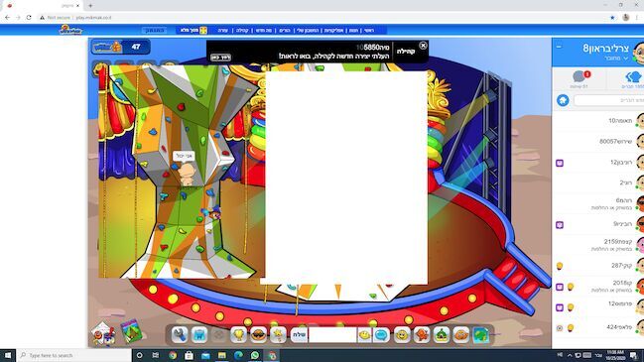Click the friend search field in sidebar
644x362 pixels.
tap(608, 100)
